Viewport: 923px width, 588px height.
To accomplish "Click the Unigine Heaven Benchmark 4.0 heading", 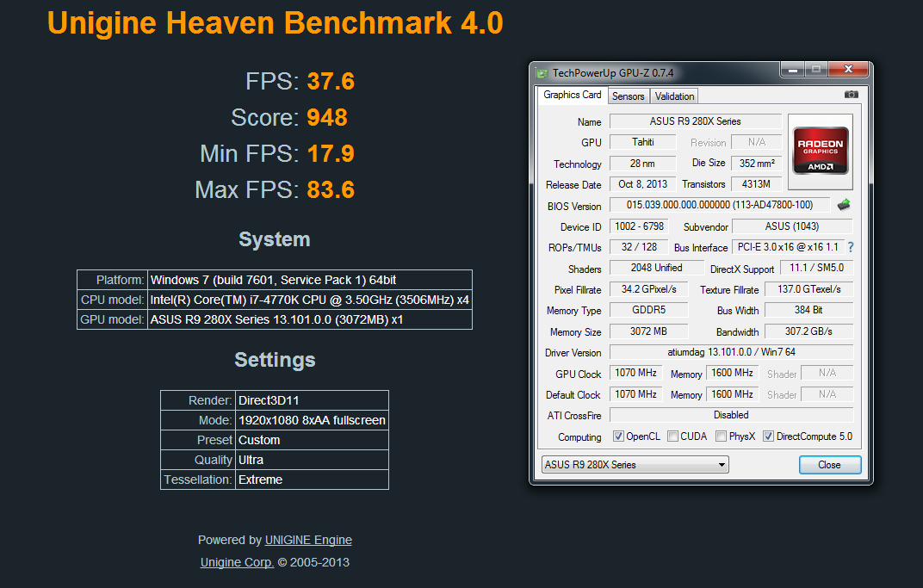I will coord(275,23).
